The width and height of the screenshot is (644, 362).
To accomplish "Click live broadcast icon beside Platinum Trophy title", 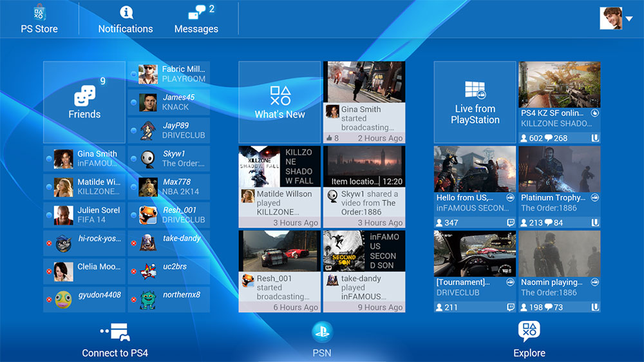I will 594,198.
